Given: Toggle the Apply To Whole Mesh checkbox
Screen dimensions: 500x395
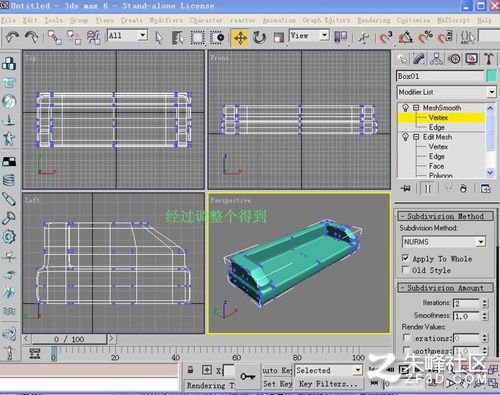Looking at the screenshot, I should pos(405,258).
